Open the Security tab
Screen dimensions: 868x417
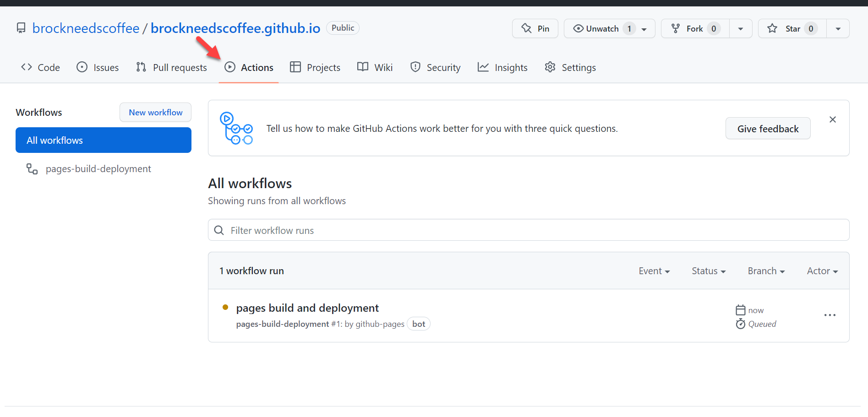pyautogui.click(x=435, y=67)
